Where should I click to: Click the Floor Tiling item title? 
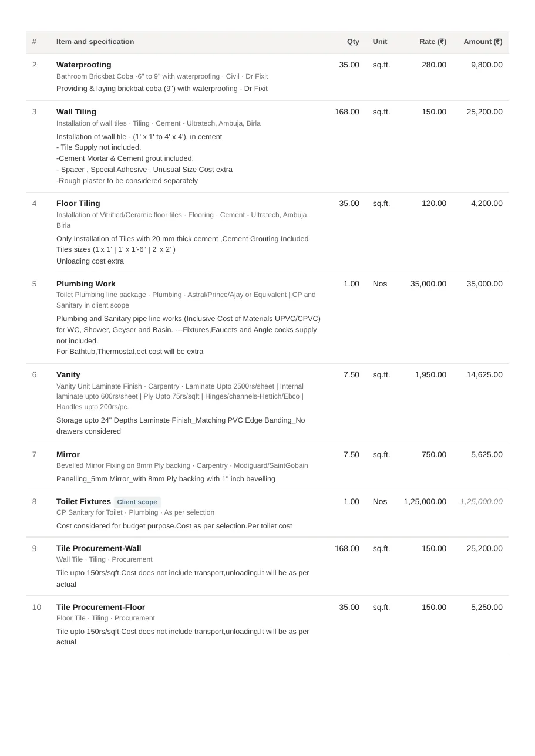(x=78, y=203)
